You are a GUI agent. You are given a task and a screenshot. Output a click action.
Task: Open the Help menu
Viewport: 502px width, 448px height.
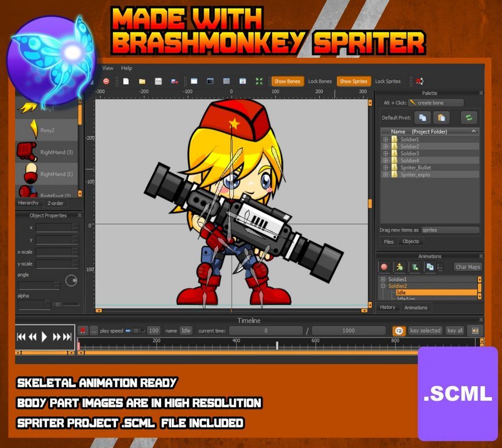pos(127,68)
